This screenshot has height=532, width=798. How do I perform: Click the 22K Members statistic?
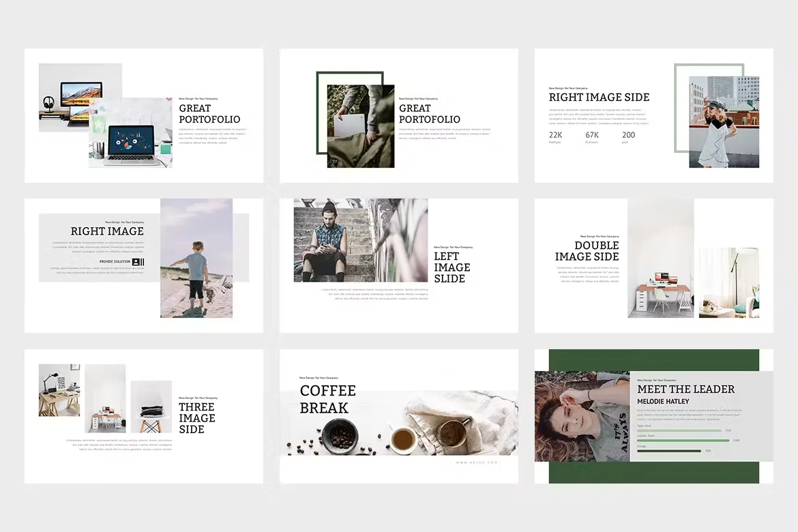click(556, 138)
